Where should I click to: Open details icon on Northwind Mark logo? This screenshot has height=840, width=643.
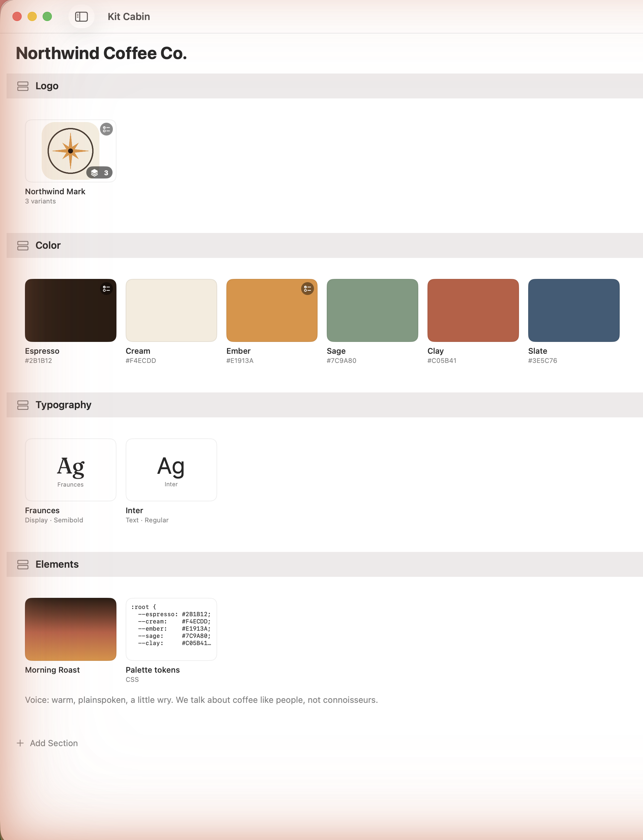tap(106, 129)
